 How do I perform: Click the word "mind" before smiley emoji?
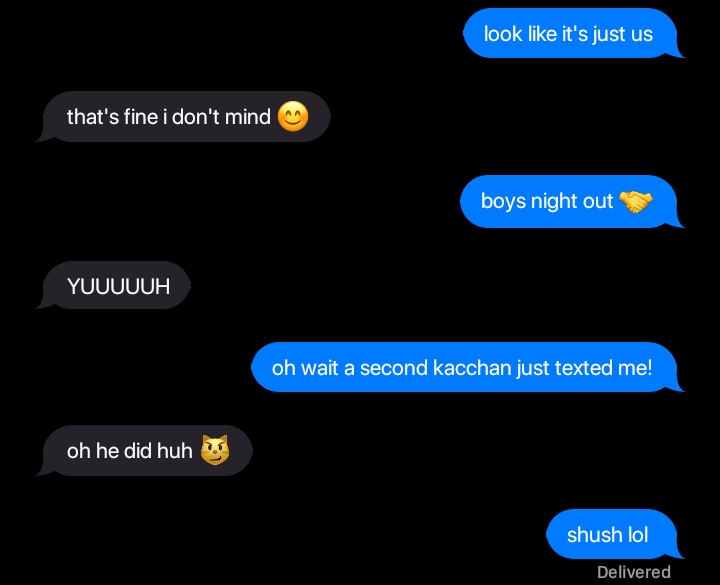(x=248, y=117)
